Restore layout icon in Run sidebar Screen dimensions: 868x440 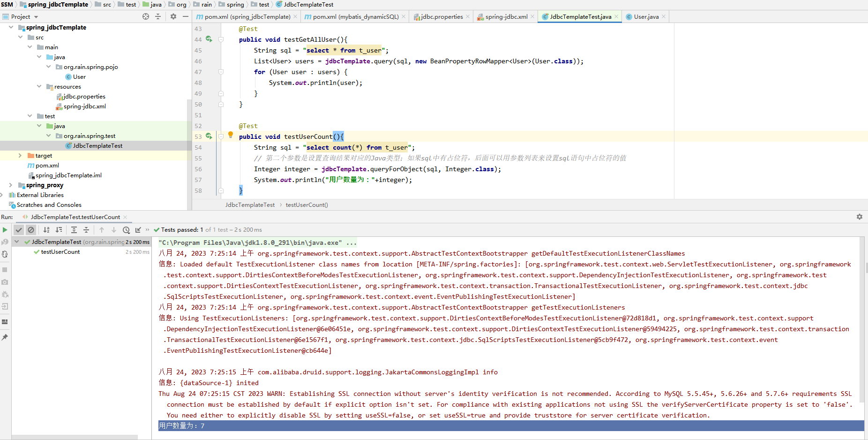pos(5,322)
